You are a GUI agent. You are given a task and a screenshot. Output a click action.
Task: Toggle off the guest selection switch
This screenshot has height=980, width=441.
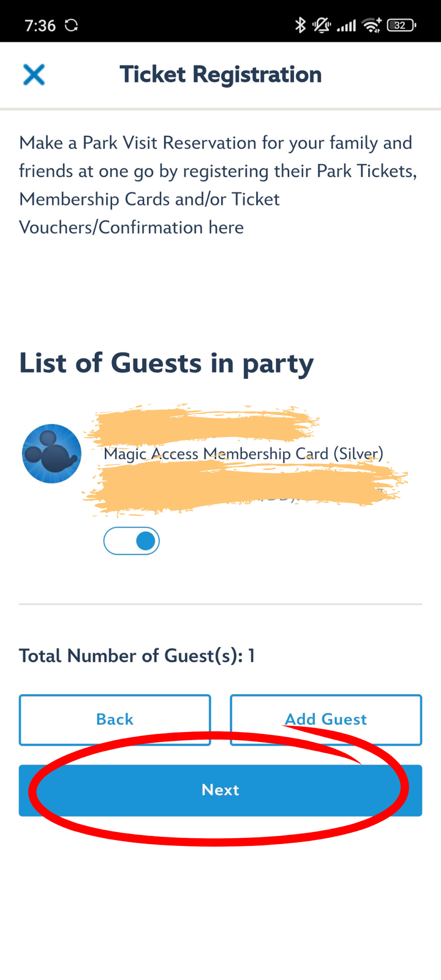tap(132, 541)
